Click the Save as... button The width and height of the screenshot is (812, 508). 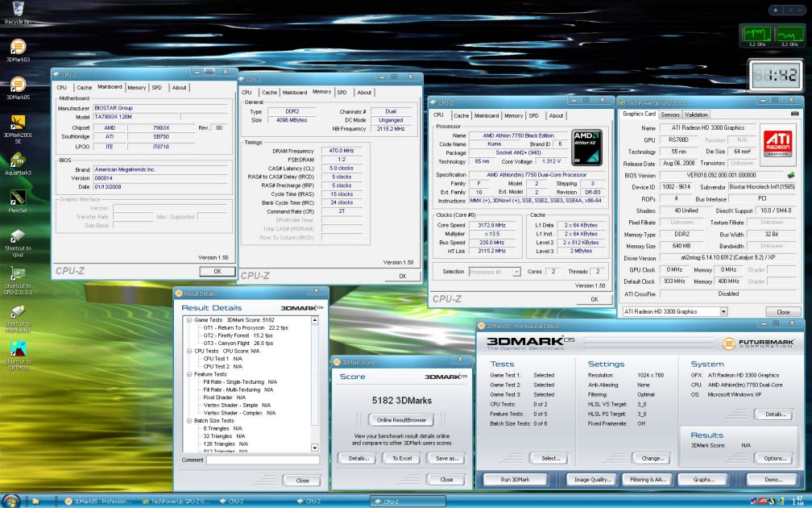point(447,458)
